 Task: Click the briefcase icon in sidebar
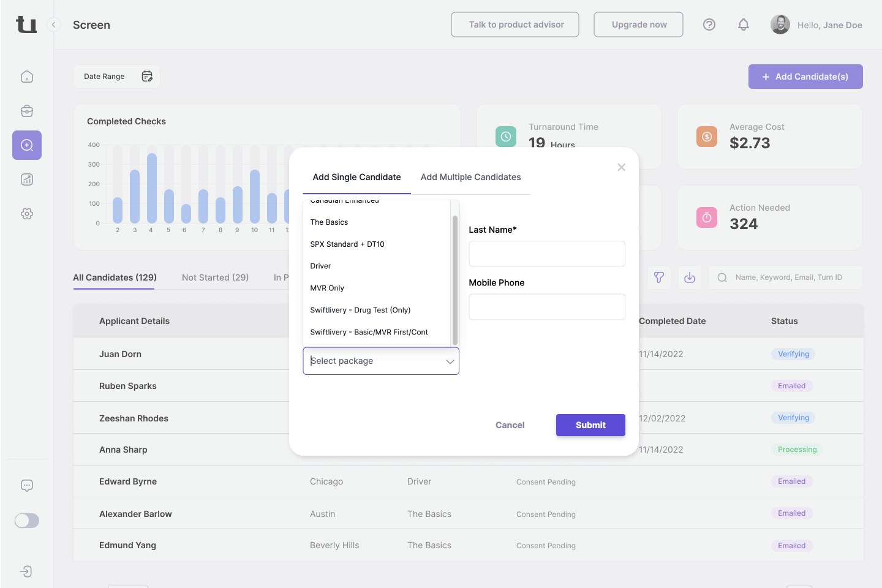(27, 111)
